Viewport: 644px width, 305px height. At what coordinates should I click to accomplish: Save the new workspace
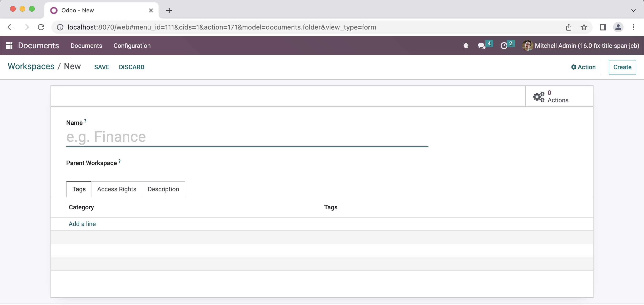pos(101,67)
